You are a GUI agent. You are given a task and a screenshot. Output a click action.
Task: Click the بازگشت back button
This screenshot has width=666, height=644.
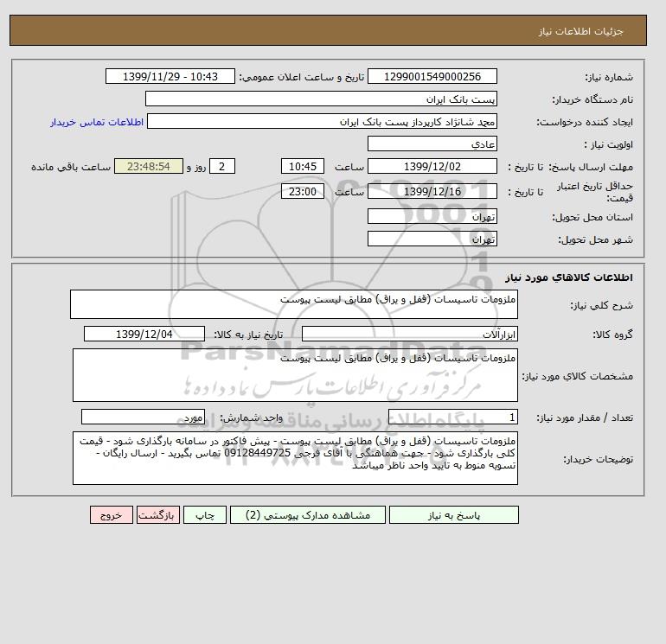pyautogui.click(x=158, y=515)
